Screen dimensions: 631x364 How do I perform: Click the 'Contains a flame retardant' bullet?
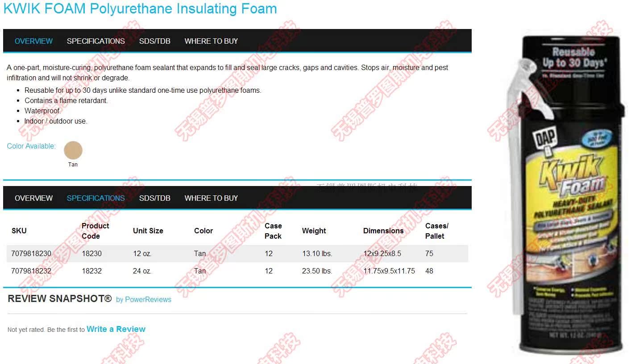66,100
